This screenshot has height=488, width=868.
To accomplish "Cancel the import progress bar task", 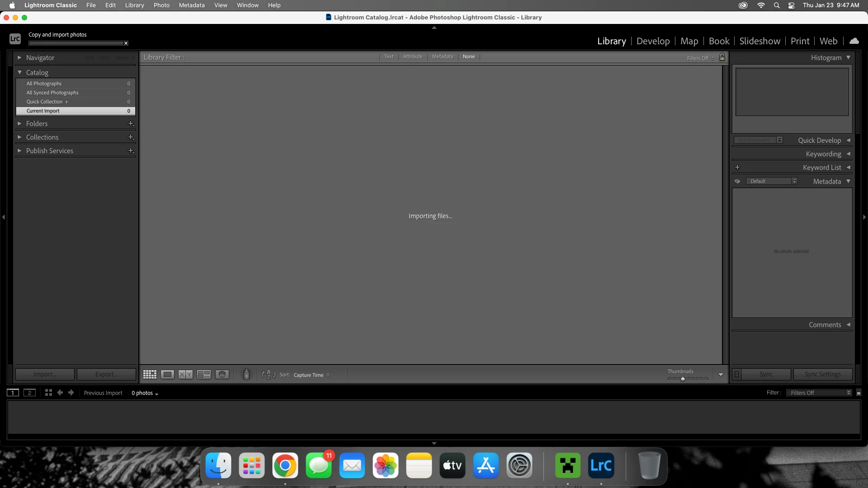I will (126, 43).
